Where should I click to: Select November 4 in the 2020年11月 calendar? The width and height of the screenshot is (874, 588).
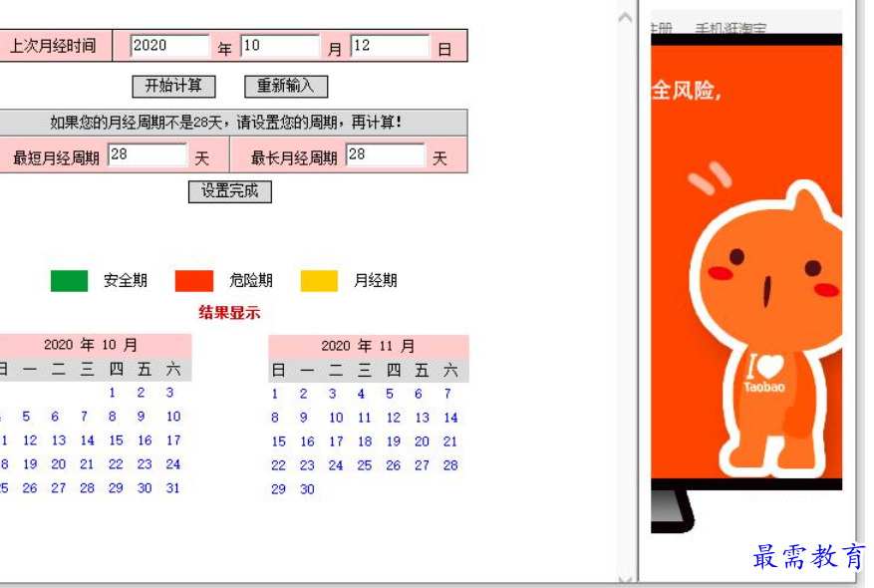tap(361, 394)
